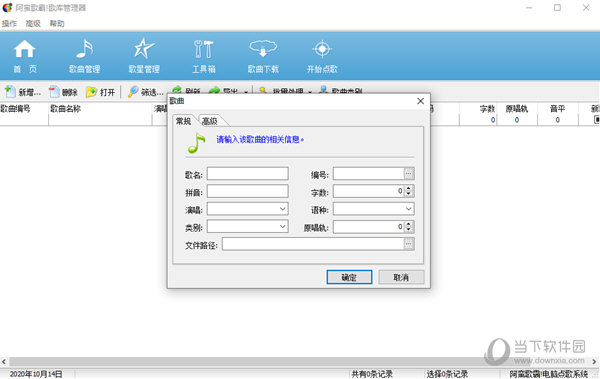This screenshot has height=379, width=600.
Task: Expand the 演唱 singer dropdown
Action: click(x=282, y=209)
